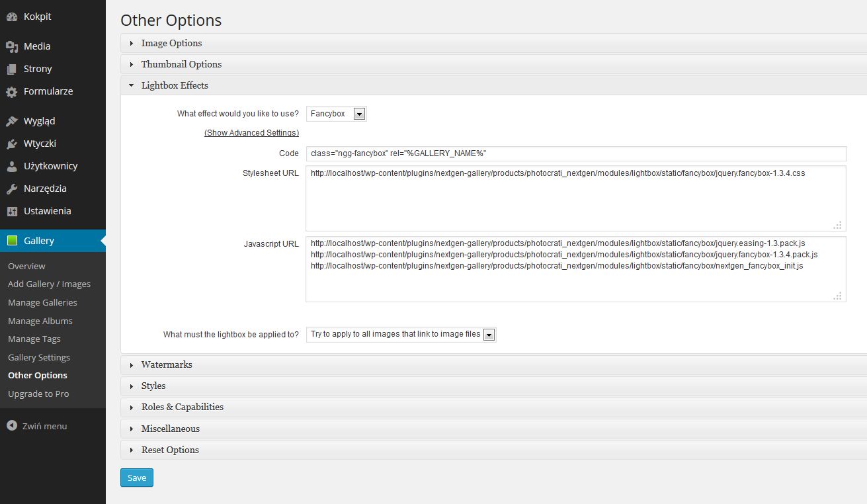Click the Ustawienia settings icon

click(12, 211)
